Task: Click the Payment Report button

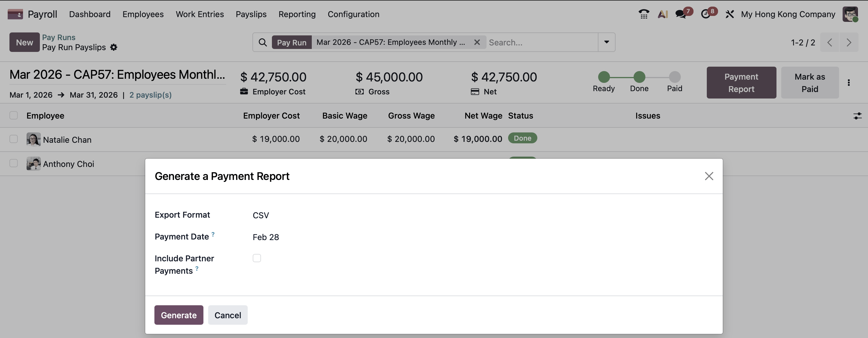Action: (741, 83)
